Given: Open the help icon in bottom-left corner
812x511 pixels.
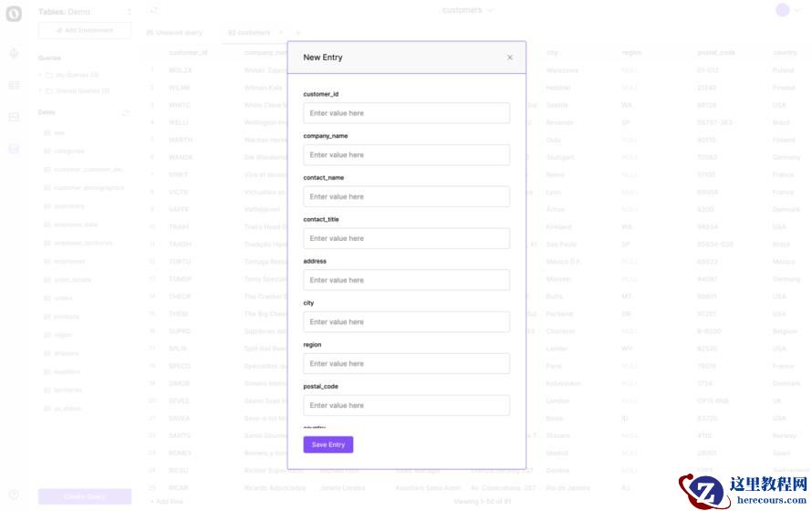Looking at the screenshot, I should (14, 495).
